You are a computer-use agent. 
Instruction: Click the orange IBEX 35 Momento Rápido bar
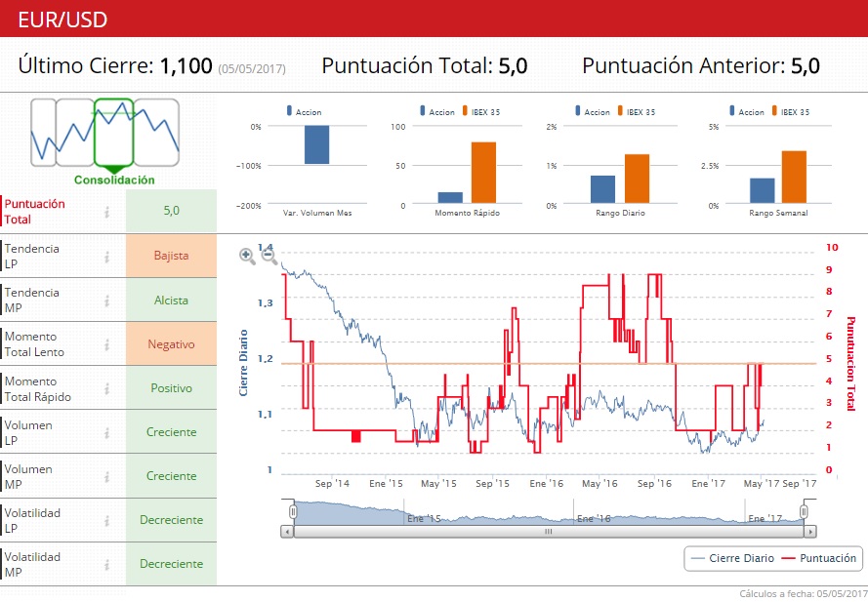click(484, 173)
